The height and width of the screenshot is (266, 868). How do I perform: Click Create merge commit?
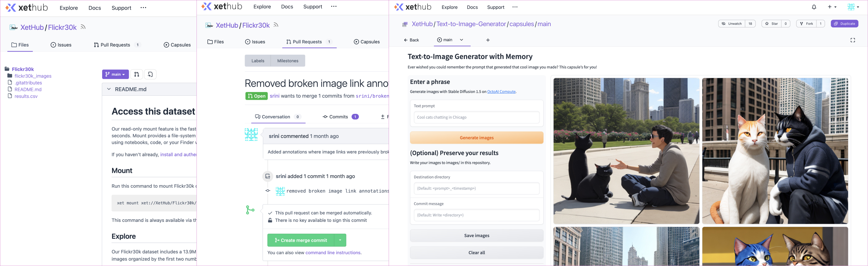click(x=301, y=240)
